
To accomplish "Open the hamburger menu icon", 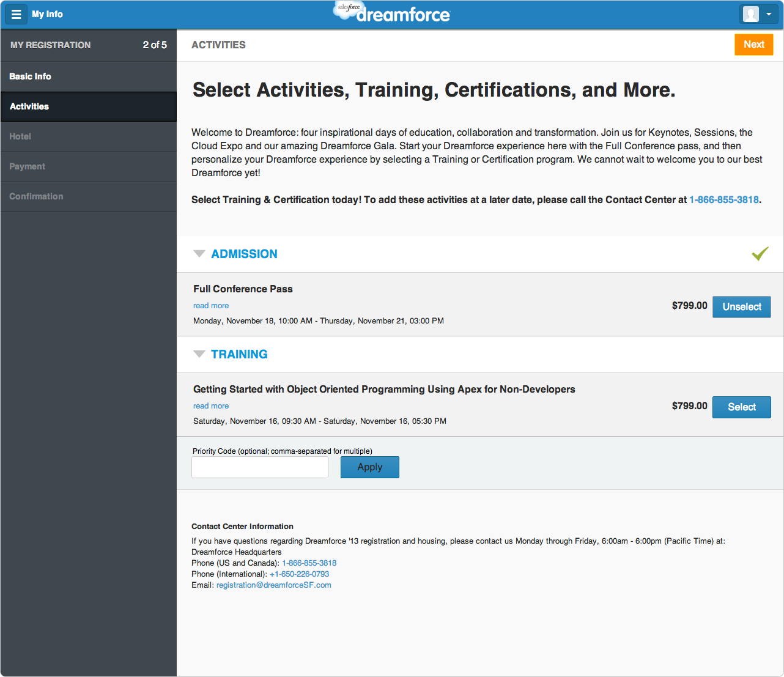I will [x=16, y=14].
